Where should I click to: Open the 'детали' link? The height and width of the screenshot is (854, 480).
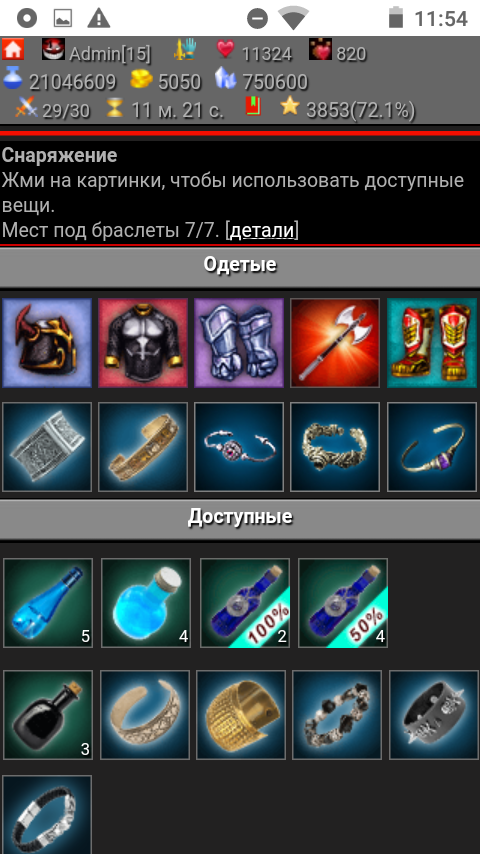click(262, 231)
